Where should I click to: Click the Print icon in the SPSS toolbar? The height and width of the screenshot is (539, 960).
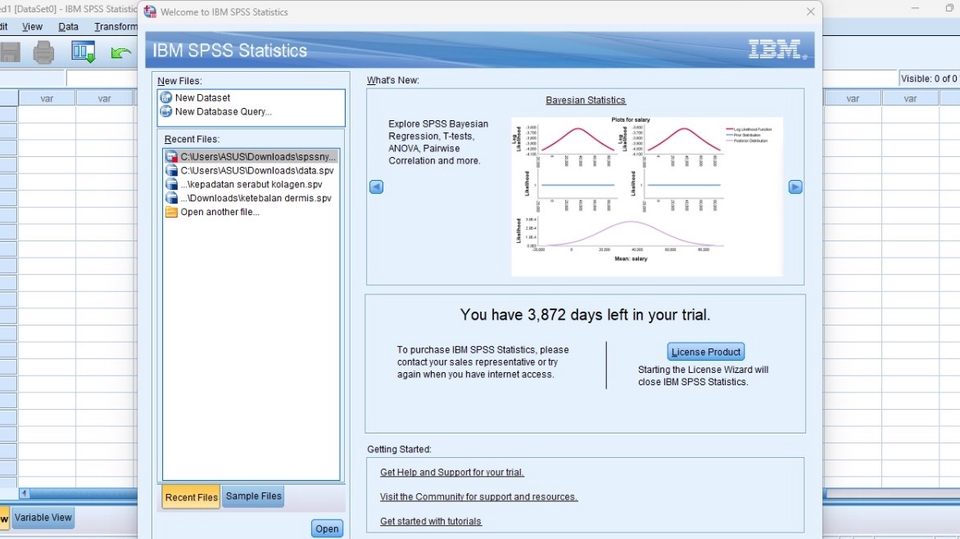[43, 52]
